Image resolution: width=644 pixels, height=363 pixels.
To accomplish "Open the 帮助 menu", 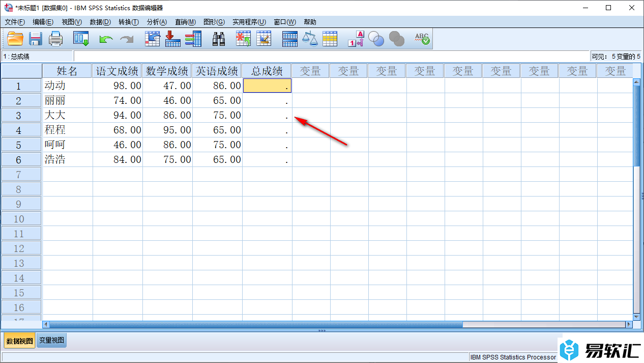I will click(x=310, y=22).
